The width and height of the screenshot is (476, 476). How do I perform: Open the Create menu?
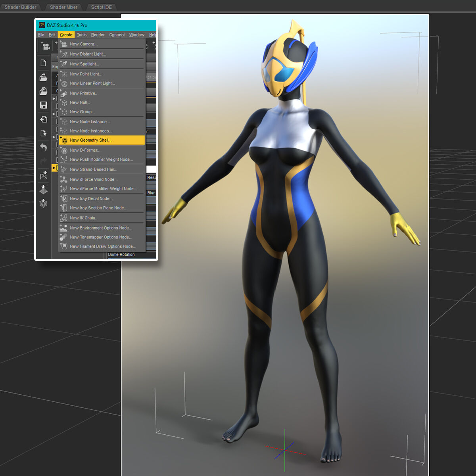(x=66, y=35)
